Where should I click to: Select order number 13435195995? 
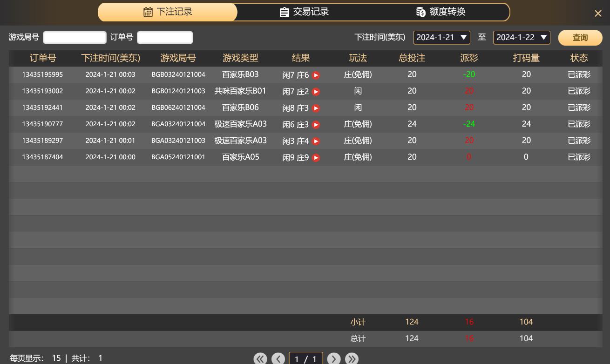pyautogui.click(x=42, y=74)
